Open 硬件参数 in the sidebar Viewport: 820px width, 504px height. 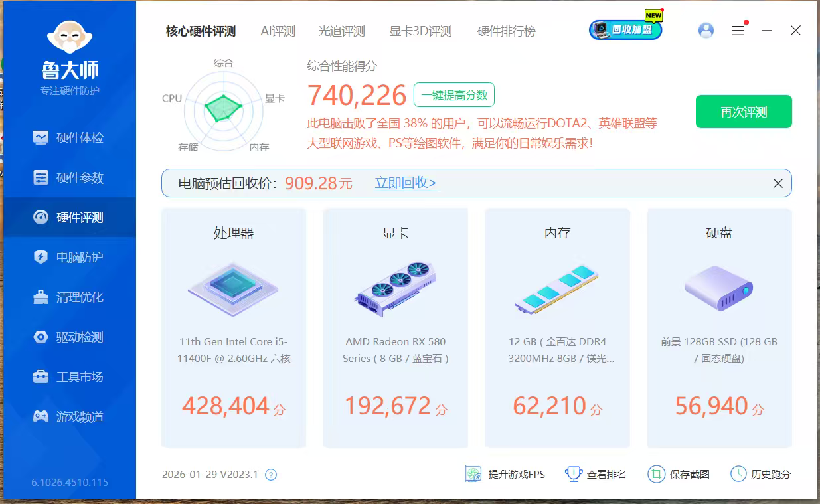coord(69,178)
